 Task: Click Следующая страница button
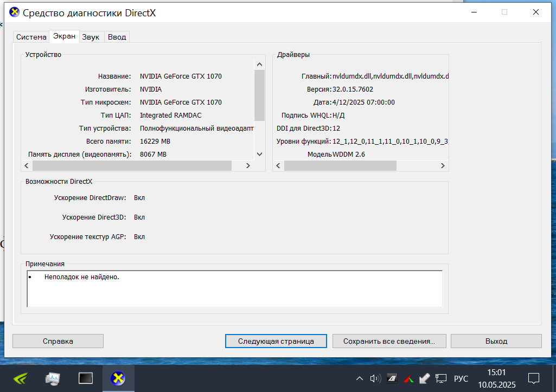pos(276,341)
